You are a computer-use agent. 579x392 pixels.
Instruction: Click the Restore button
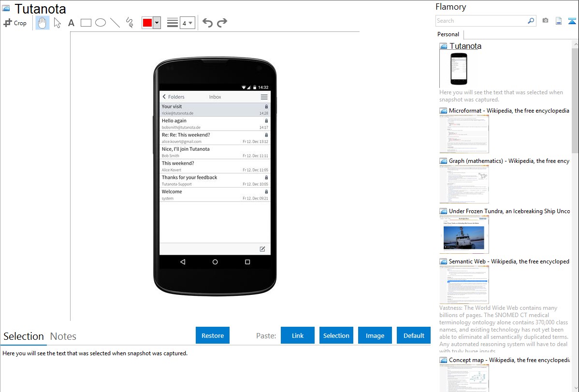pos(213,335)
